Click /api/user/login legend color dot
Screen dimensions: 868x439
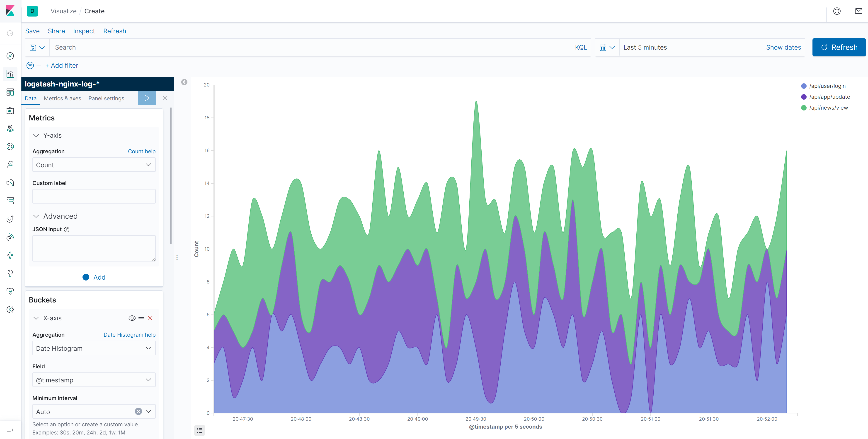804,86
